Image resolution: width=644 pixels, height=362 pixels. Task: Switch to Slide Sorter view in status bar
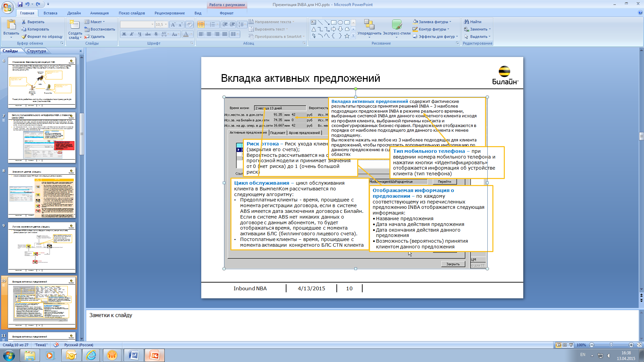[x=565, y=345]
